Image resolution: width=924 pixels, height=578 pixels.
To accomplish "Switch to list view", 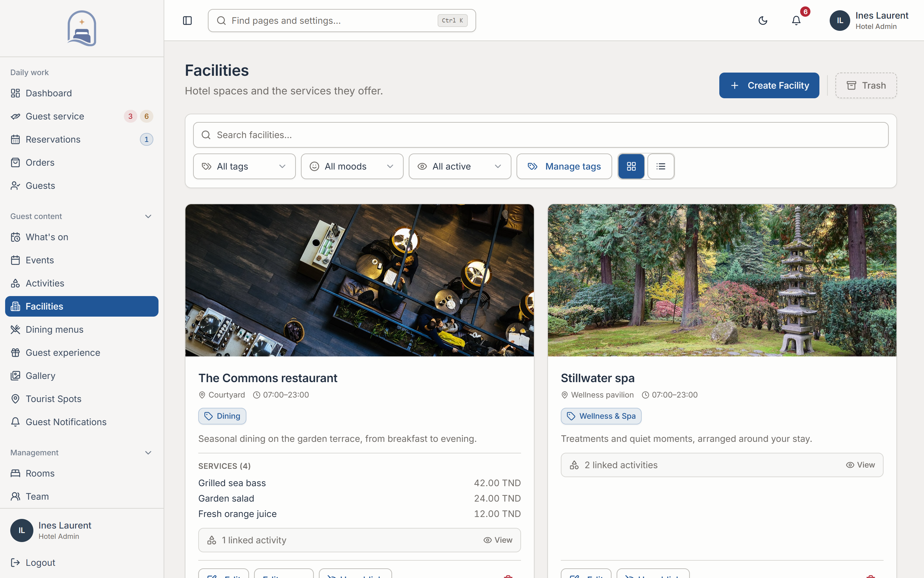I will (x=661, y=166).
